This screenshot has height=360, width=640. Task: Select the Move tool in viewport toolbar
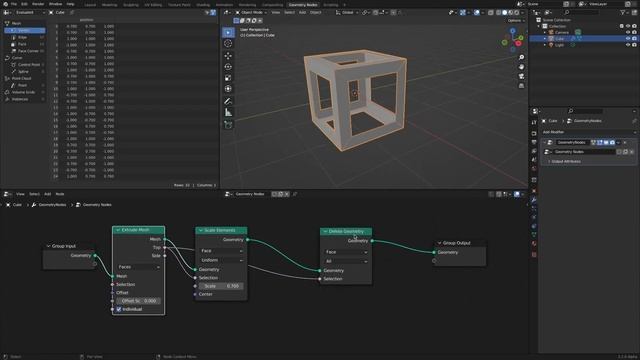228,56
